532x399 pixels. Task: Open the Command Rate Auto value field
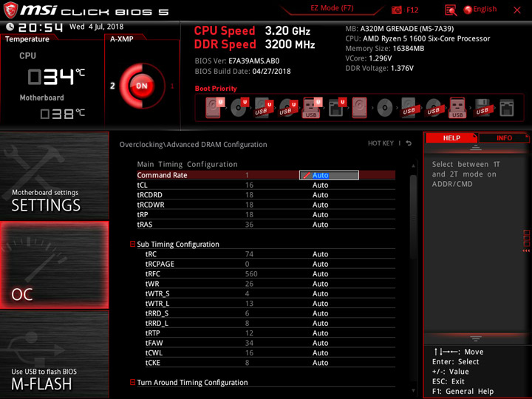point(329,175)
